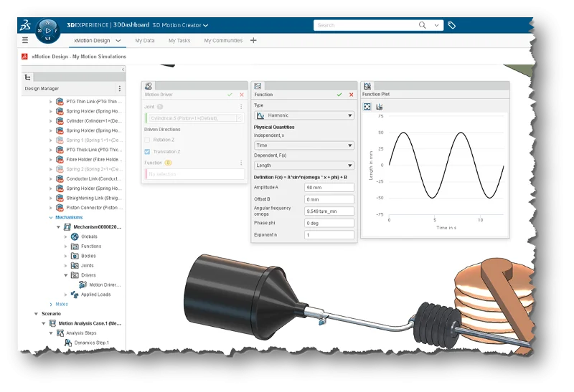Expand PTG Thin Link tree item
The height and width of the screenshot is (392, 574).
pos(51,102)
